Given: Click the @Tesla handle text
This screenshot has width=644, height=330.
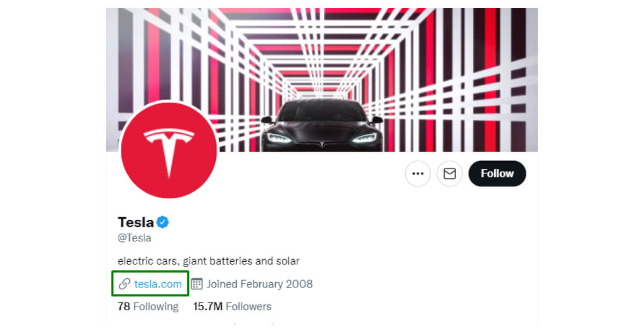Looking at the screenshot, I should point(134,238).
